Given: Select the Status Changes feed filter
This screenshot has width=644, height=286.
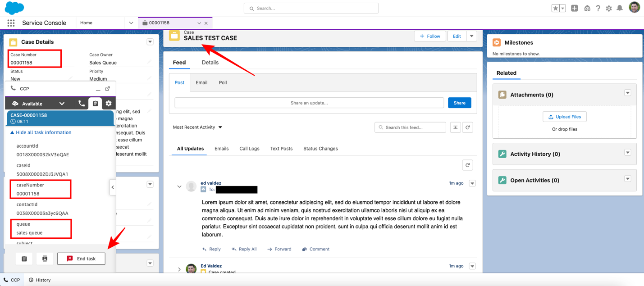Looking at the screenshot, I should 320,149.
